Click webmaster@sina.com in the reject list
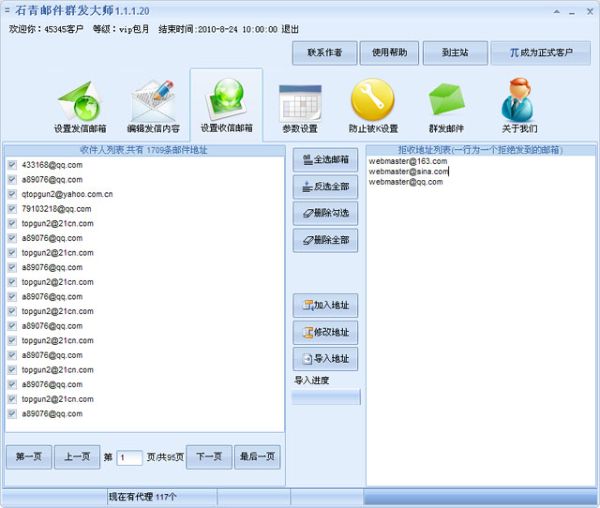The image size is (600, 508). tap(408, 171)
